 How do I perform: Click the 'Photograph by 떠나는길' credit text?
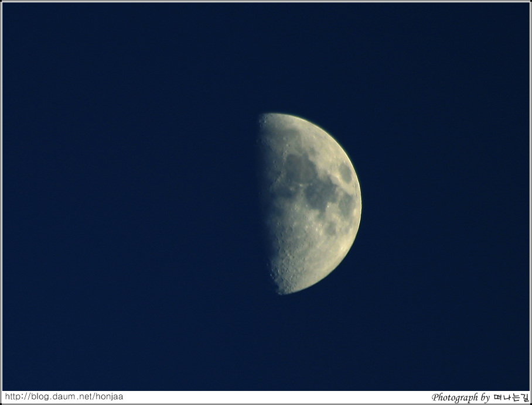pos(480,397)
